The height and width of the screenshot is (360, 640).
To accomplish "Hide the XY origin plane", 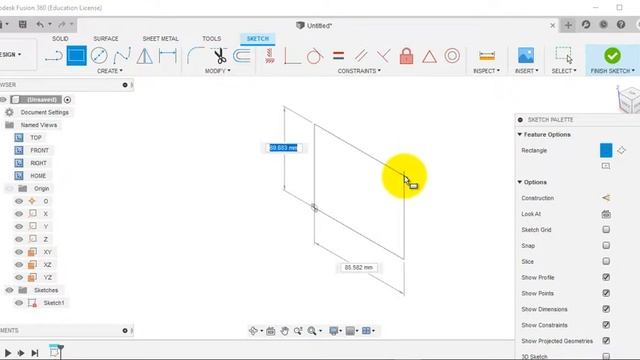I will point(19,252).
